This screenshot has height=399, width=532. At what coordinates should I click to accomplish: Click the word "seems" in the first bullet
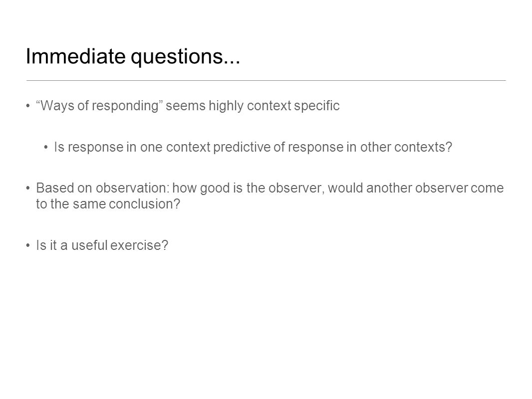(186, 106)
